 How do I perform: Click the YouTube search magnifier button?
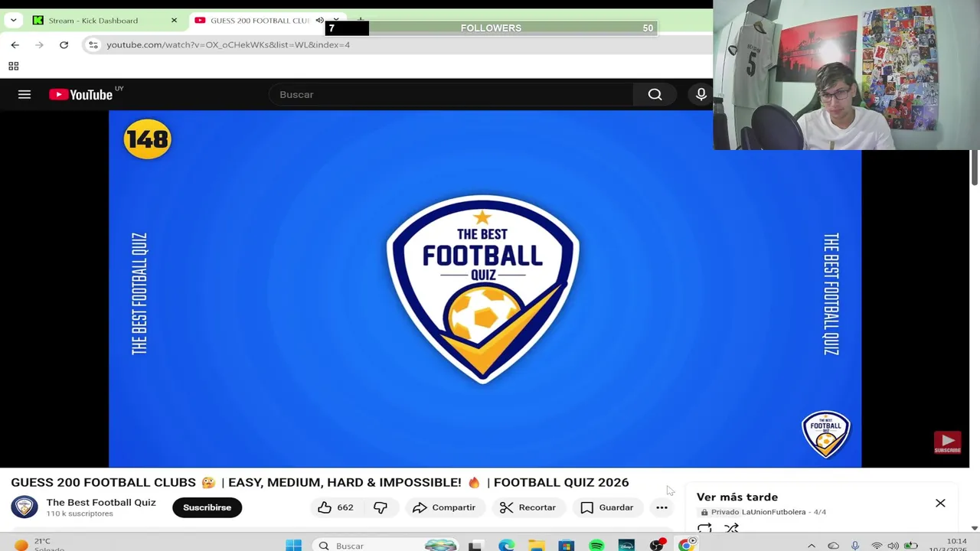pyautogui.click(x=655, y=94)
